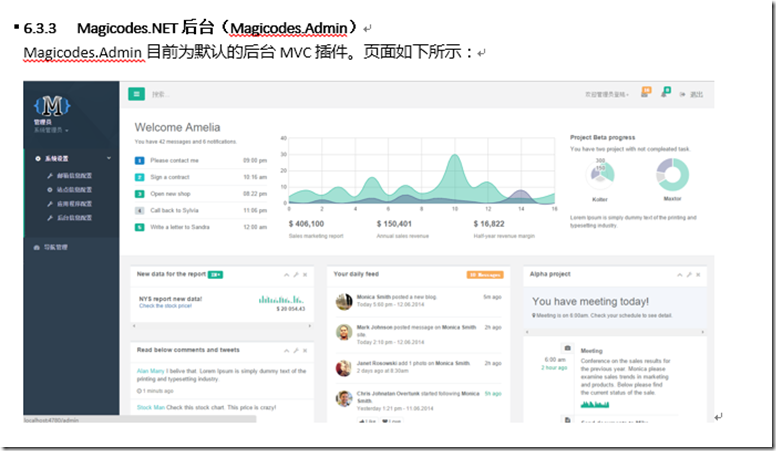Click the clock icon beside 1 minuts ago
The image size is (776, 451).
coord(139,391)
